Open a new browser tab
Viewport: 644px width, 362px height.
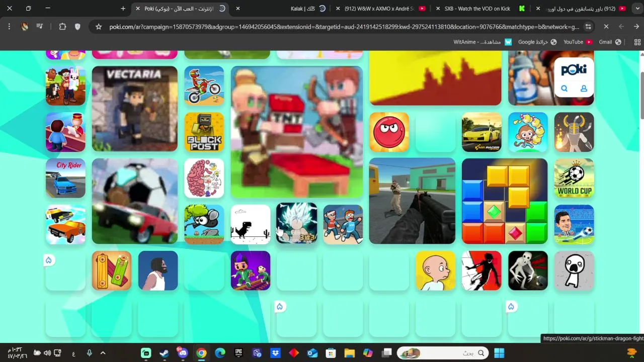click(x=123, y=9)
